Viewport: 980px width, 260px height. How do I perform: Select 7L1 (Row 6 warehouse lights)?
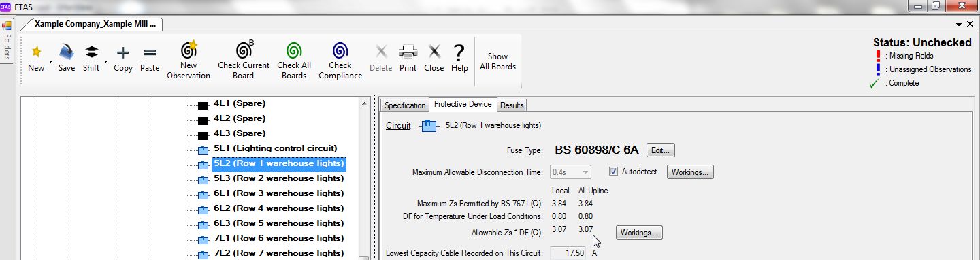pyautogui.click(x=278, y=238)
